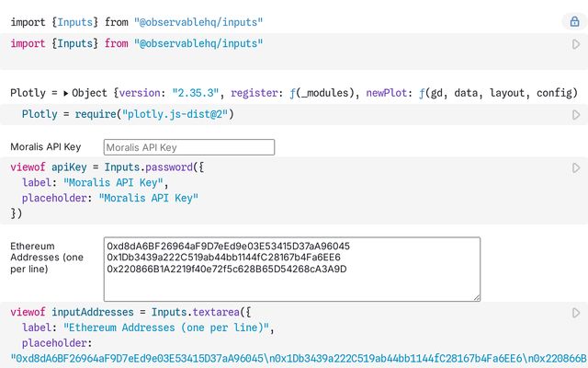This screenshot has width=588, height=368.
Task: Run the viewof apiKey cell
Action: pyautogui.click(x=576, y=167)
